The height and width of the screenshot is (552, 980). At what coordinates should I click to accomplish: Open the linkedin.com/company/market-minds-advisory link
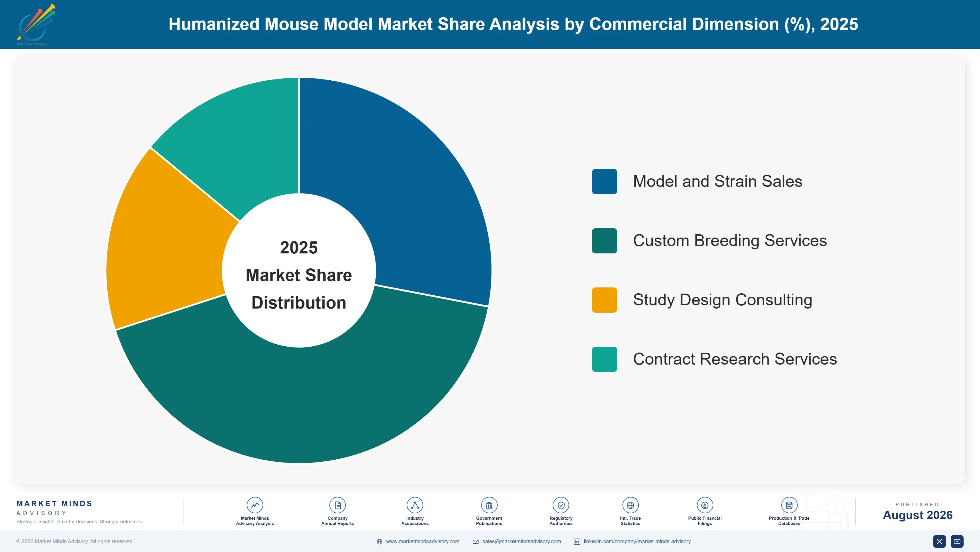[x=637, y=541]
